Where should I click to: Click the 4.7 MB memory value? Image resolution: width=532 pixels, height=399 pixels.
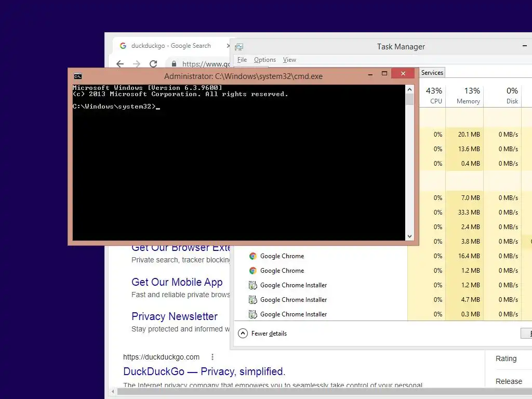470,300
